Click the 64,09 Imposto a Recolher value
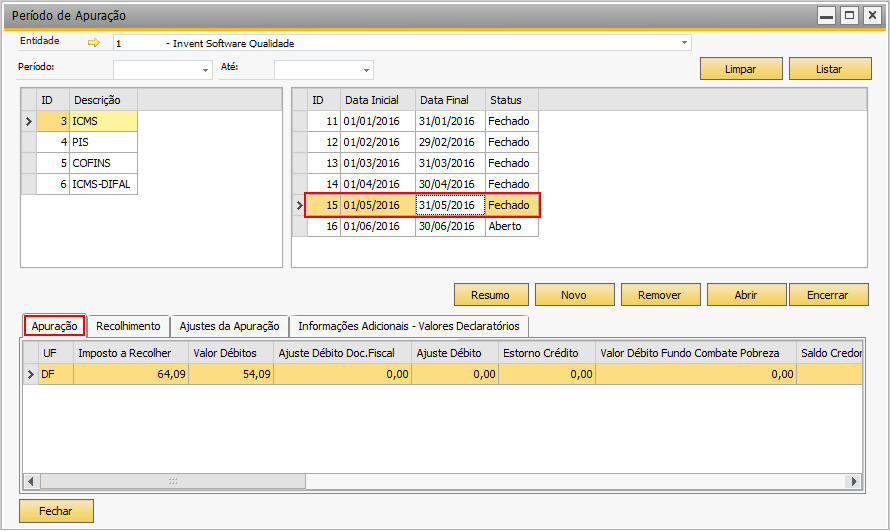Screen dimensions: 890x531 click(x=131, y=374)
